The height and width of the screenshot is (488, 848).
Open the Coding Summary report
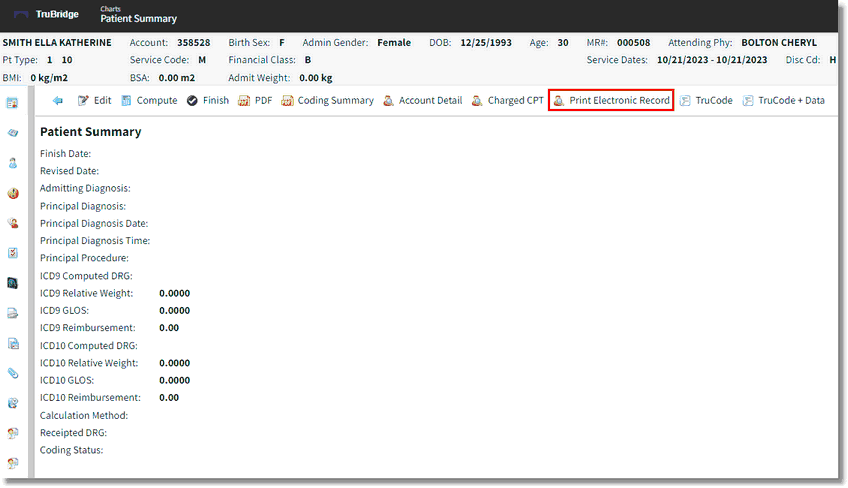pos(328,101)
